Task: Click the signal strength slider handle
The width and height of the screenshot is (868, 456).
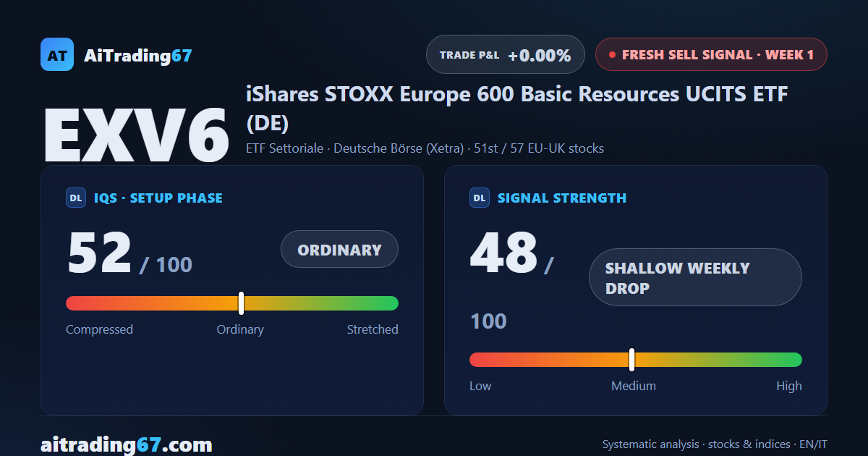Action: point(631,360)
